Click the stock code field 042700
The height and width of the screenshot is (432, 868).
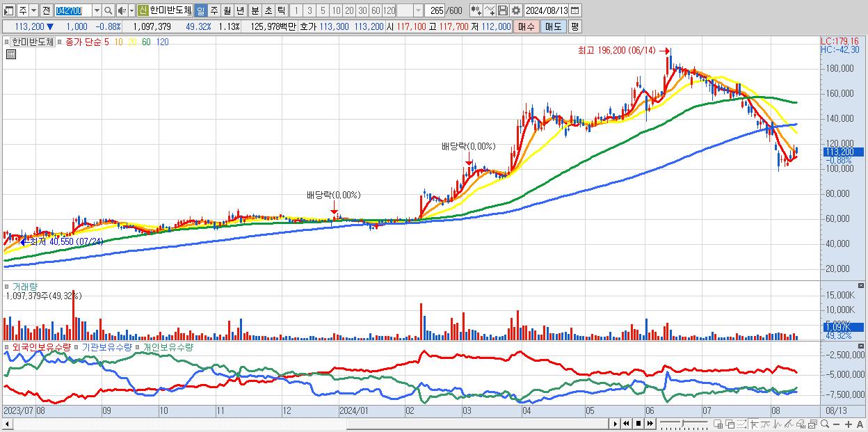72,10
